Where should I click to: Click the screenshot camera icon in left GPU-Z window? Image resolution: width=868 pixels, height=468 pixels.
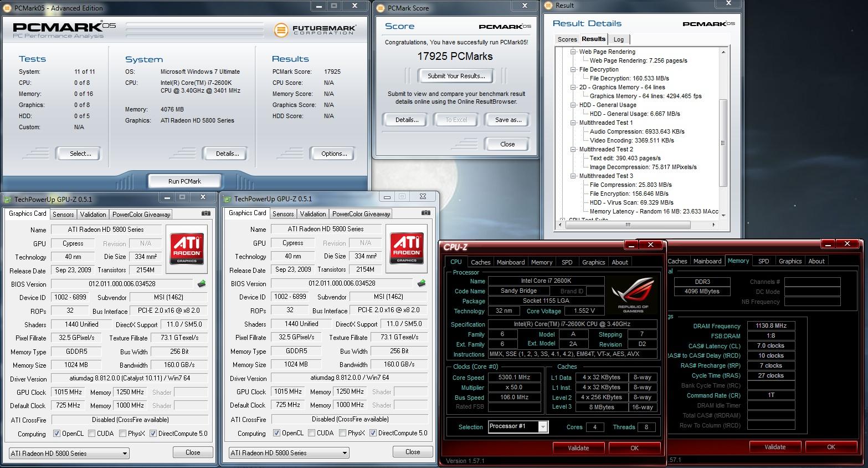coord(206,213)
